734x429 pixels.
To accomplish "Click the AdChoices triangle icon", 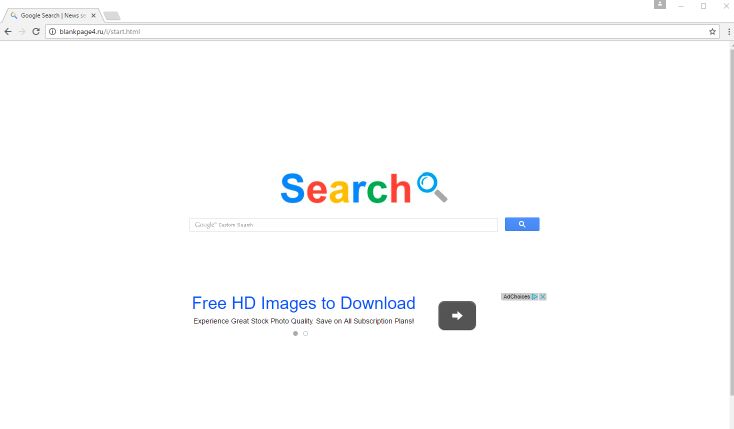I will (535, 296).
